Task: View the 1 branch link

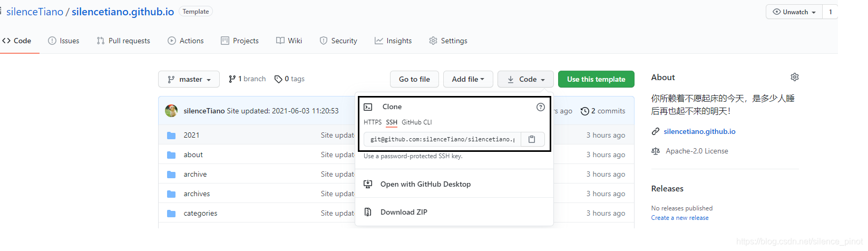Action: 247,79
